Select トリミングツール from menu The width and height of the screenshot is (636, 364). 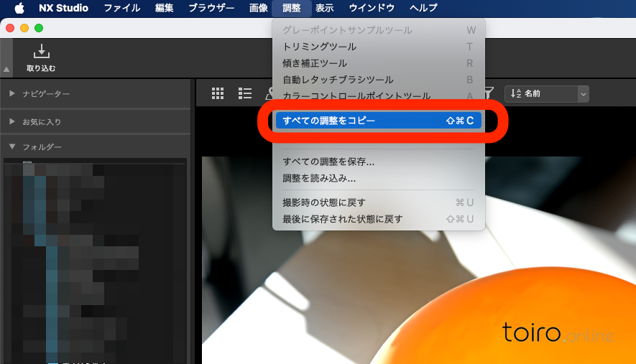[379, 47]
